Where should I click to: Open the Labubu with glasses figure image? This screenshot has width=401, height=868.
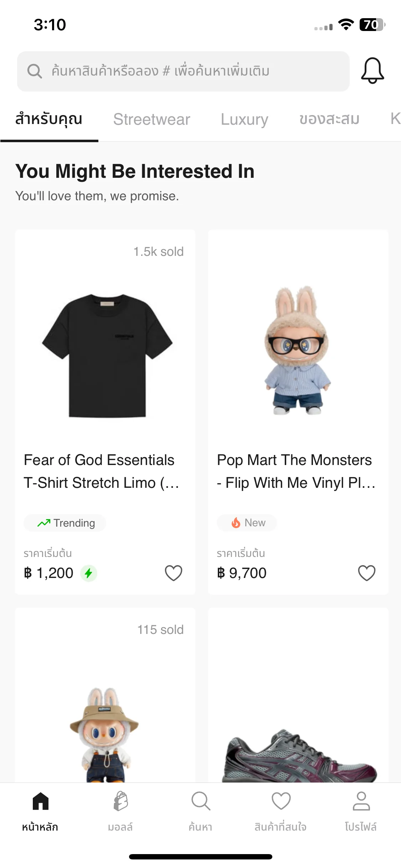(297, 351)
